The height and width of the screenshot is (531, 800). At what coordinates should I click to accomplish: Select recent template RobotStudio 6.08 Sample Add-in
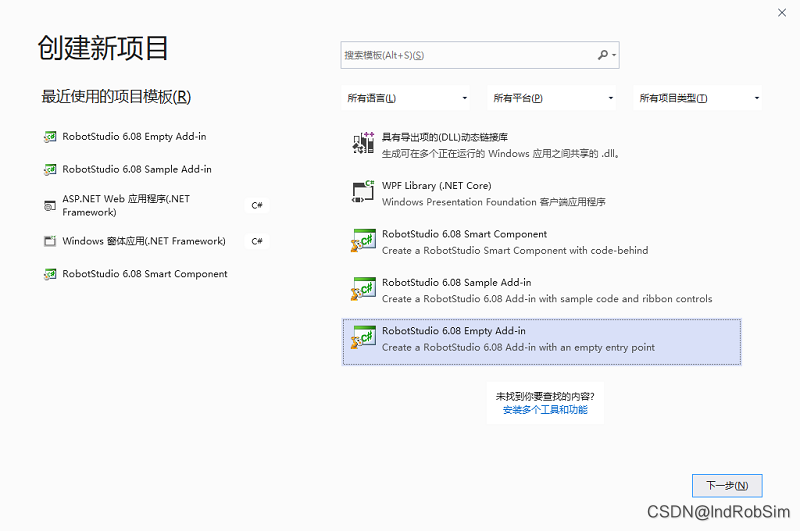pos(137,169)
